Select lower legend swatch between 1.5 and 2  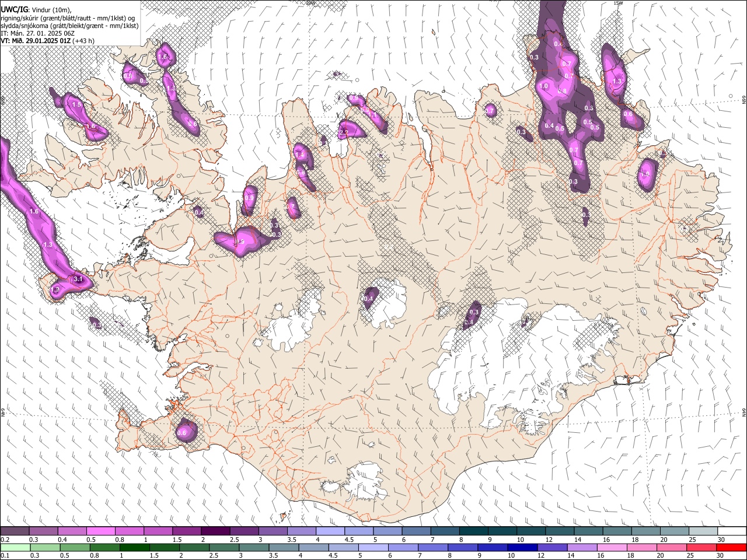[165, 547]
